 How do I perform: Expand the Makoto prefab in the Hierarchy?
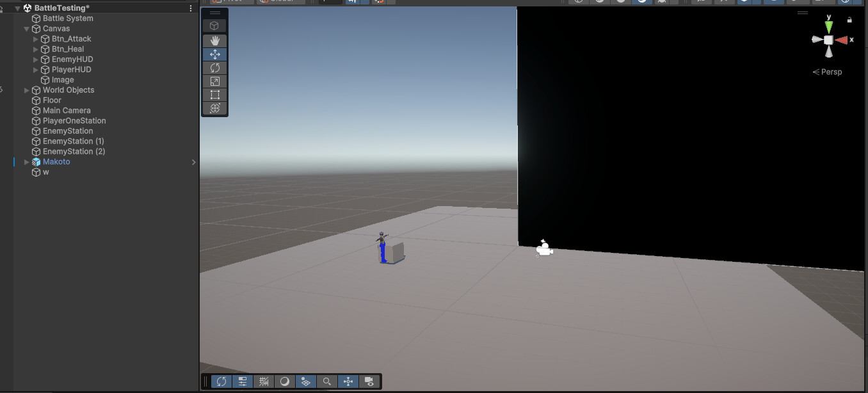(26, 161)
